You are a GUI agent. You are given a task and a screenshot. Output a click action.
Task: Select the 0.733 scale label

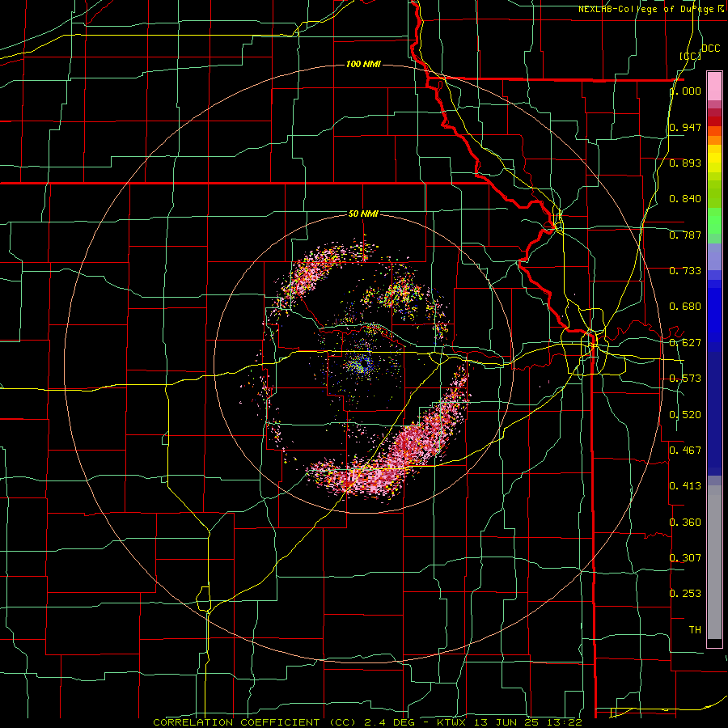coord(685,271)
